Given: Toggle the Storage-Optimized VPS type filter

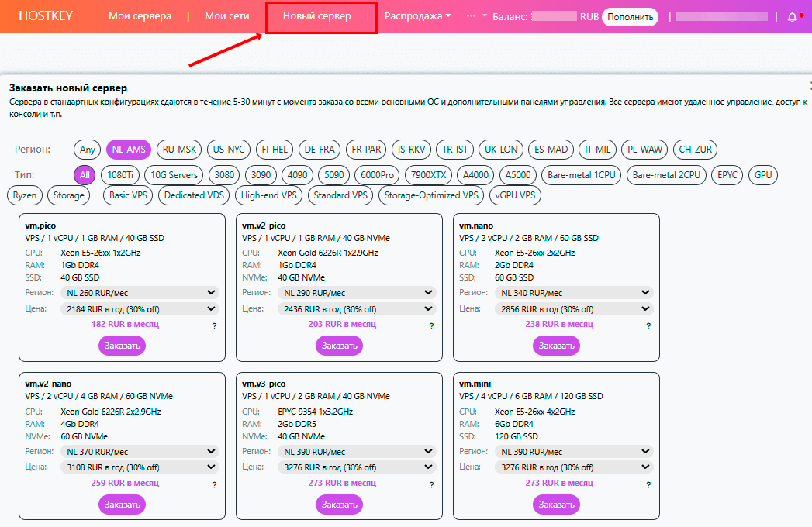Looking at the screenshot, I should coord(432,195).
